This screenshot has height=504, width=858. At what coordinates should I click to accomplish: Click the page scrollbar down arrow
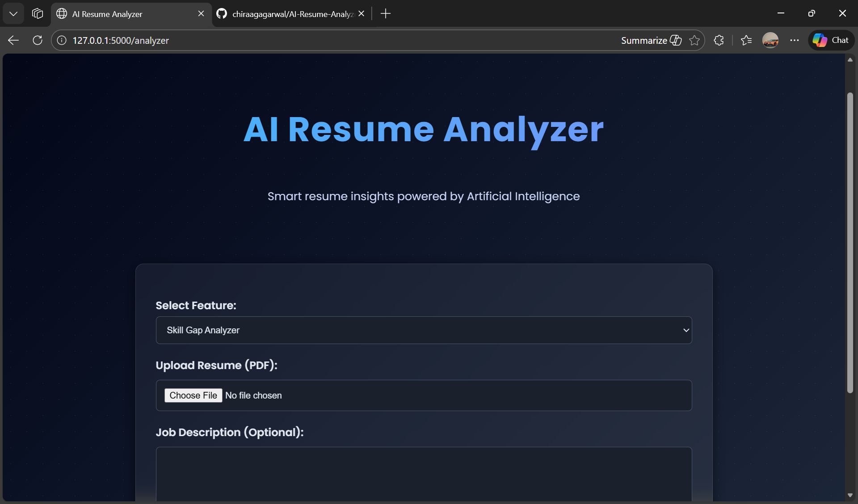tap(850, 495)
